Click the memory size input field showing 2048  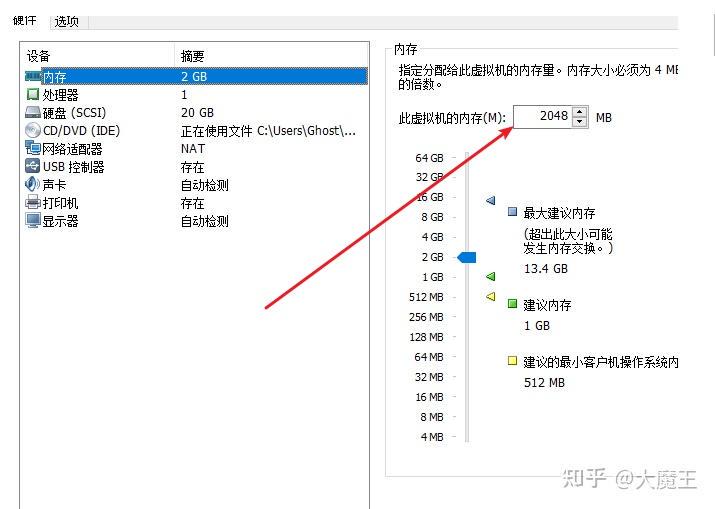[x=542, y=116]
